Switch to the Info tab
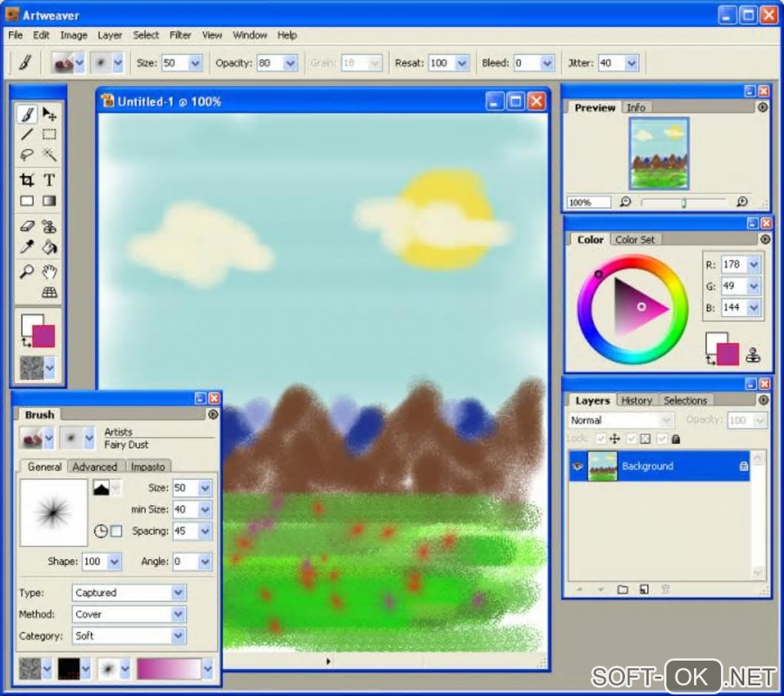The width and height of the screenshot is (784, 696). (x=636, y=108)
